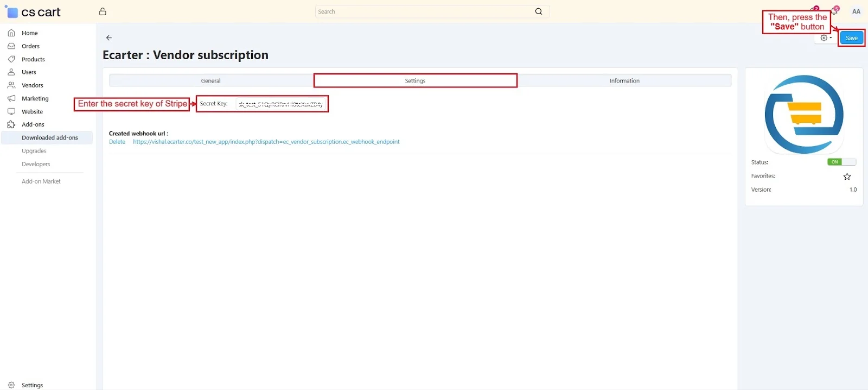This screenshot has width=868, height=390.
Task: Click the Marketing megaphone icon
Action: pos(11,98)
